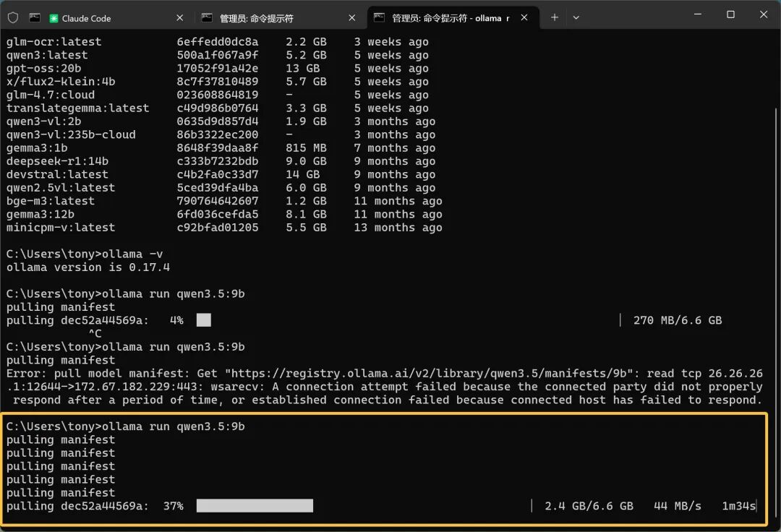
Task: Close the terminal window
Action: pos(763,14)
